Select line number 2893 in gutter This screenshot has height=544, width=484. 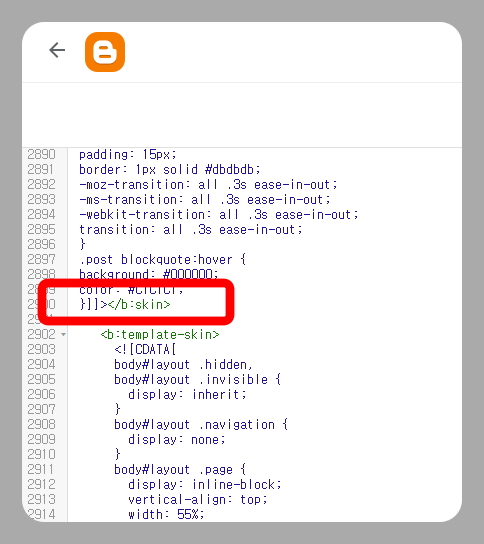pos(41,199)
